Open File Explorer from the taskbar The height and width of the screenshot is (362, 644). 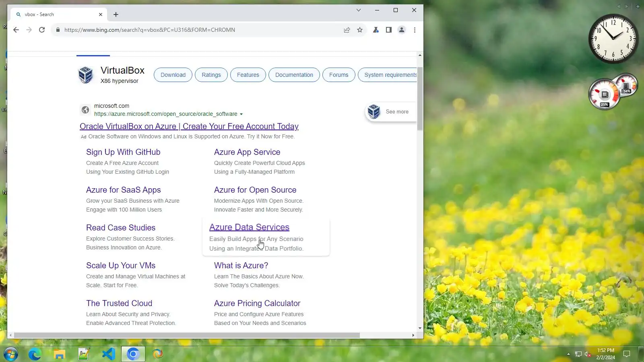click(x=60, y=354)
